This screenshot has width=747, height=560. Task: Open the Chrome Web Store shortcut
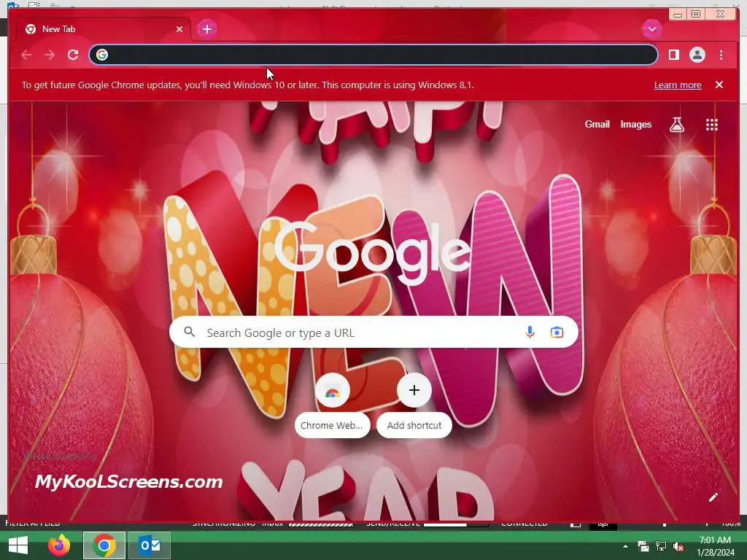pyautogui.click(x=332, y=405)
